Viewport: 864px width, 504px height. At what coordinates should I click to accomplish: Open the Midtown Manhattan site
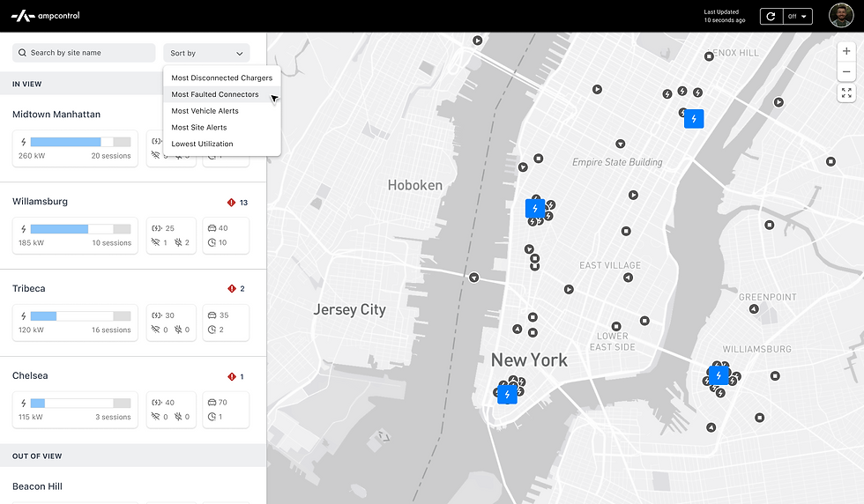click(x=56, y=114)
